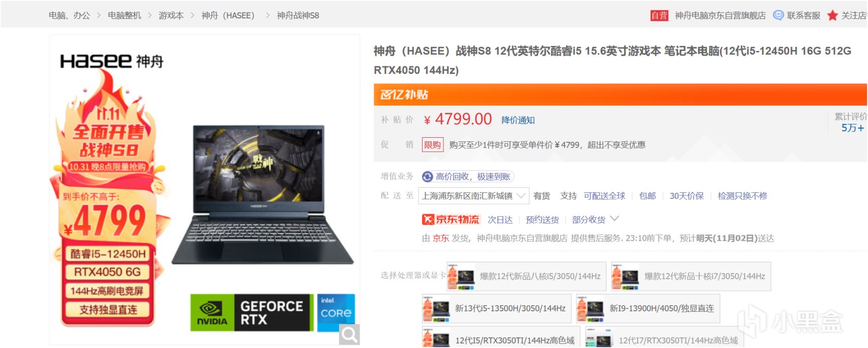Select 爆款12代新品十核i7/3050/144Hz option
868x348 pixels.
click(x=691, y=276)
